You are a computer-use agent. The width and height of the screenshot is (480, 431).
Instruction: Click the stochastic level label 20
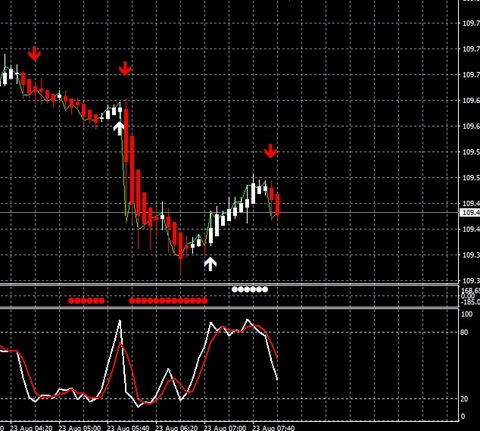tap(464, 399)
